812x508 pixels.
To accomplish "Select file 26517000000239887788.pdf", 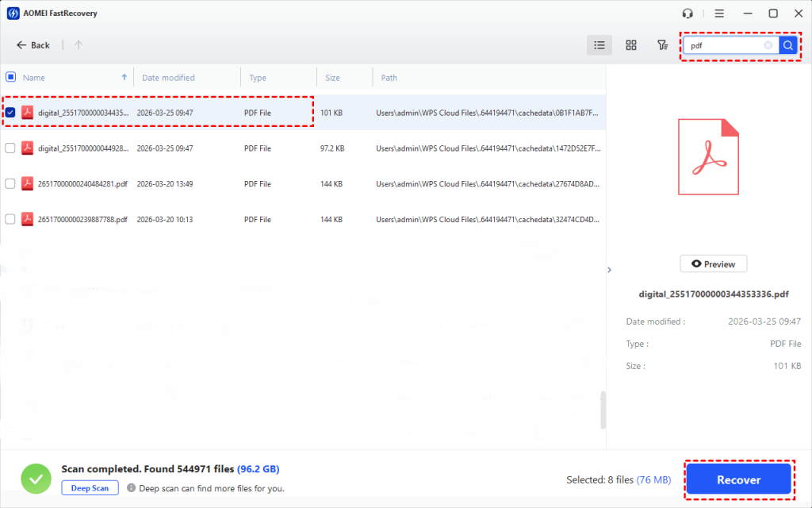I will click(x=82, y=220).
